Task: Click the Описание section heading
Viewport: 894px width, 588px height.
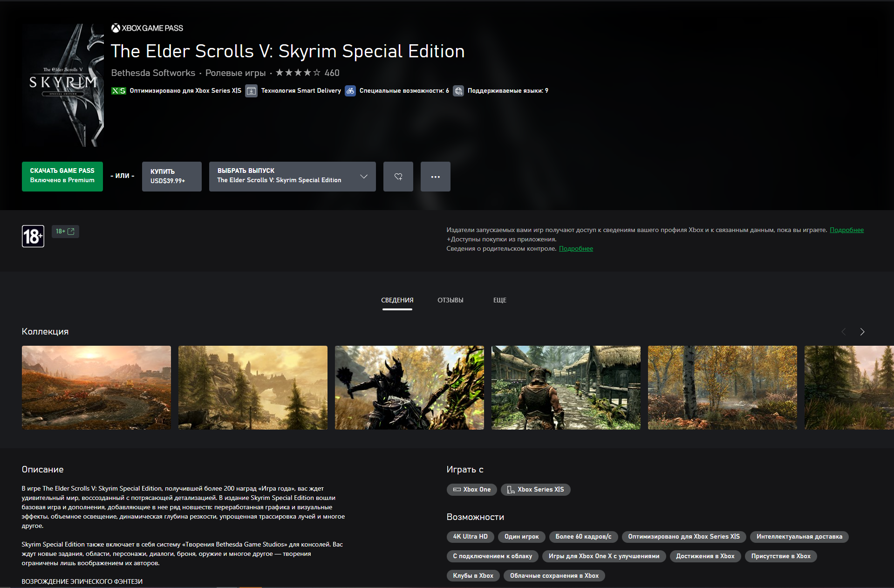Action: (43, 470)
